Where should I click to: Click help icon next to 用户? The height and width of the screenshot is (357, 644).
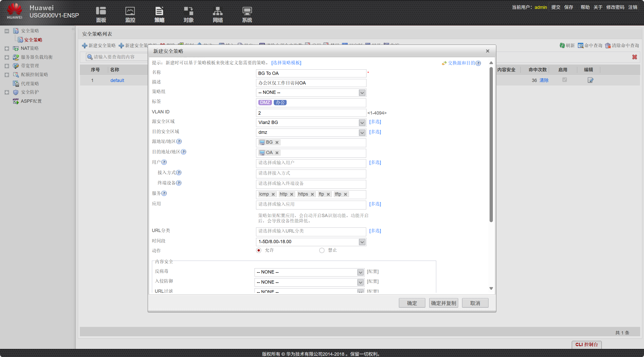pyautogui.click(x=164, y=162)
